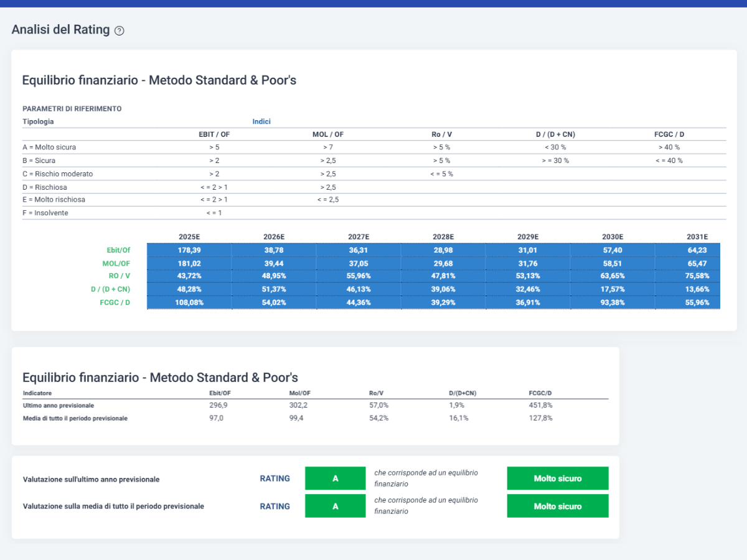Click the Ebit/Of 2027E cell 36,31
Viewport: 747px width, 560px height.
coord(359,250)
